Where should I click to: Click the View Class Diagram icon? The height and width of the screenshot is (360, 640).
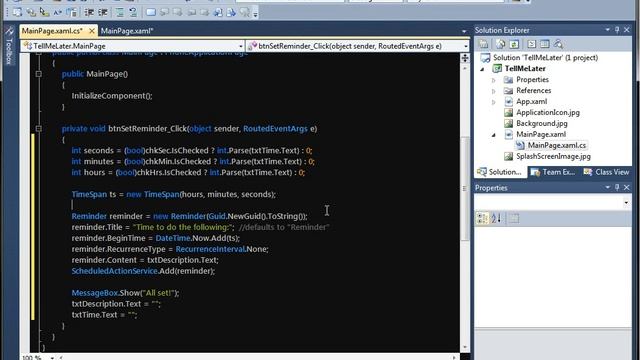pos(558,44)
